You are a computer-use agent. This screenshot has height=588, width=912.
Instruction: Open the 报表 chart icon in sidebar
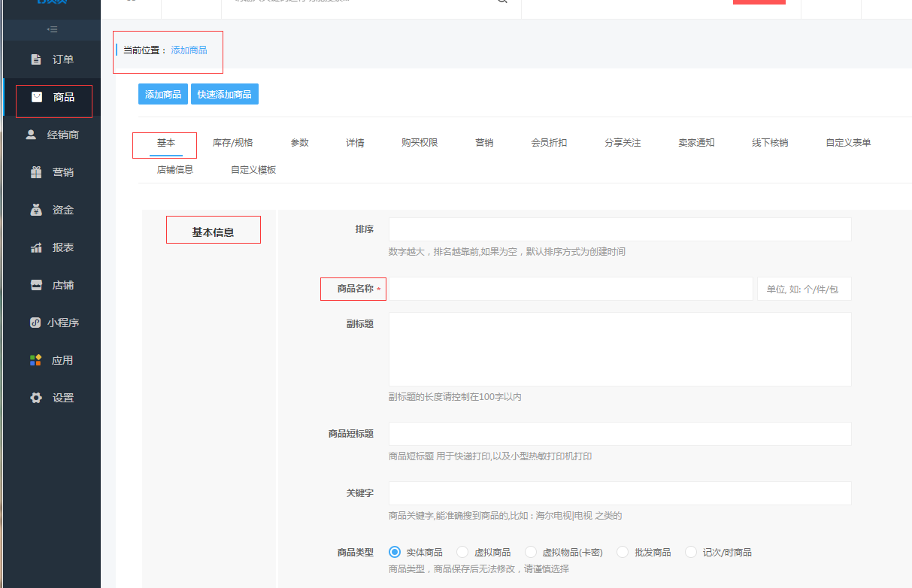tap(36, 247)
